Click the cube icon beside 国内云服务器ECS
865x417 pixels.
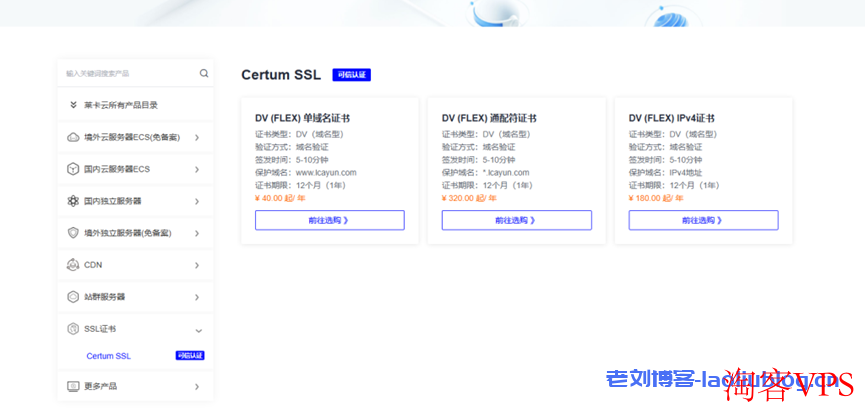tap(73, 169)
